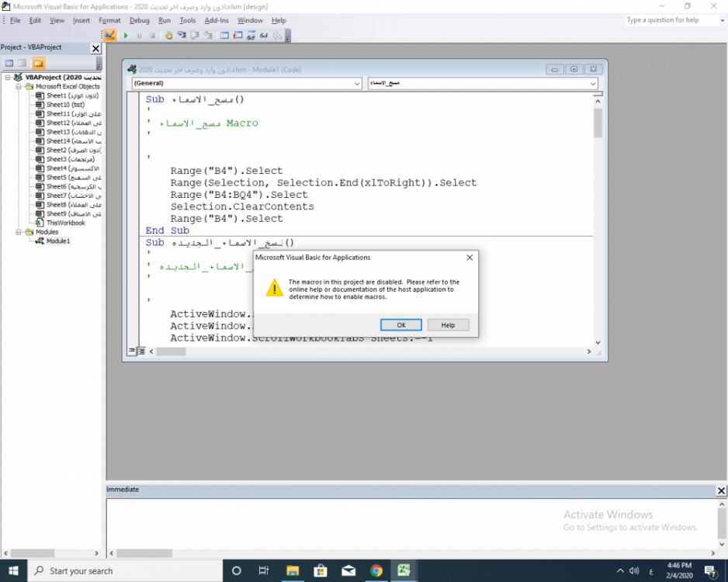Viewport: 728px width, 582px height.
Task: Click the code window horizontal scrollbar thumb
Action: [x=171, y=352]
